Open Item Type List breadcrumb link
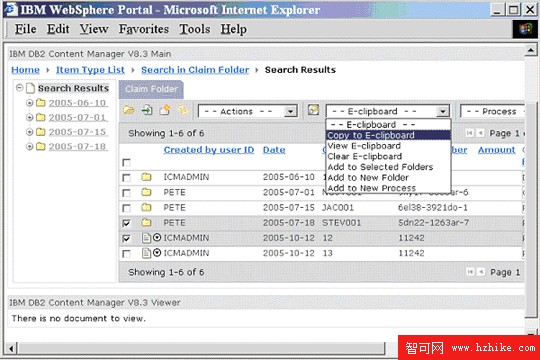This screenshot has height=360, width=540. 90,70
